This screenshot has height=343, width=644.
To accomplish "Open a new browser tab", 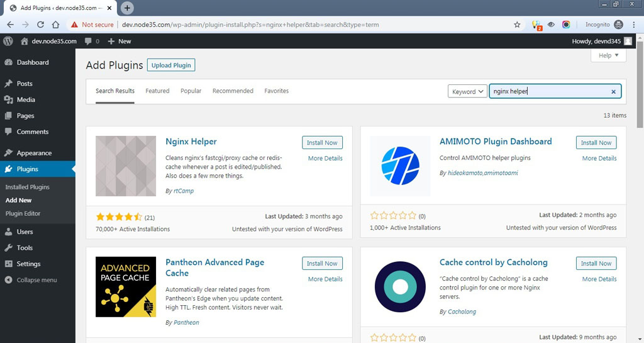I will click(127, 8).
